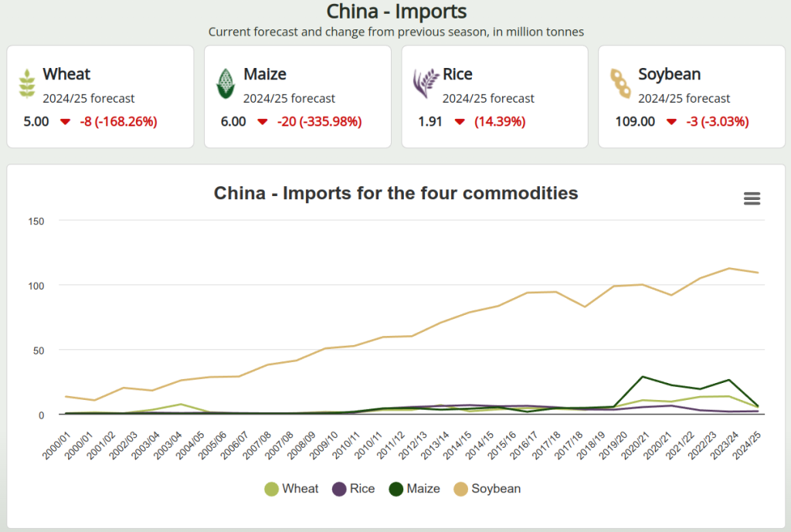Click the Wheat card title
This screenshot has width=791, height=532.
coord(66,74)
